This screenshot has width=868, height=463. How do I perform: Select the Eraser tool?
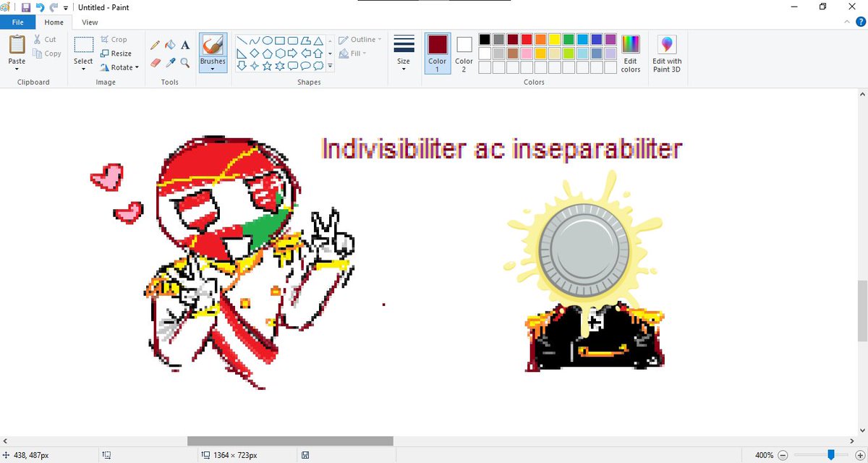click(155, 63)
